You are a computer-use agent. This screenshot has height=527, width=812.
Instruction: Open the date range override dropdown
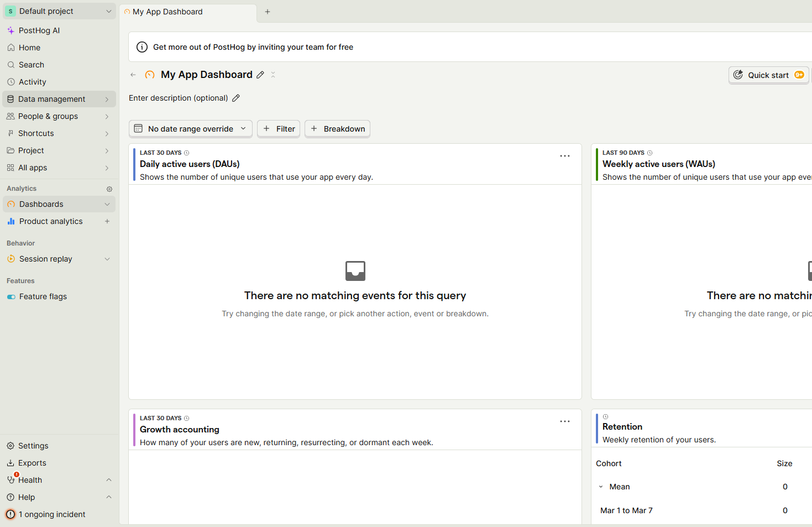click(191, 129)
